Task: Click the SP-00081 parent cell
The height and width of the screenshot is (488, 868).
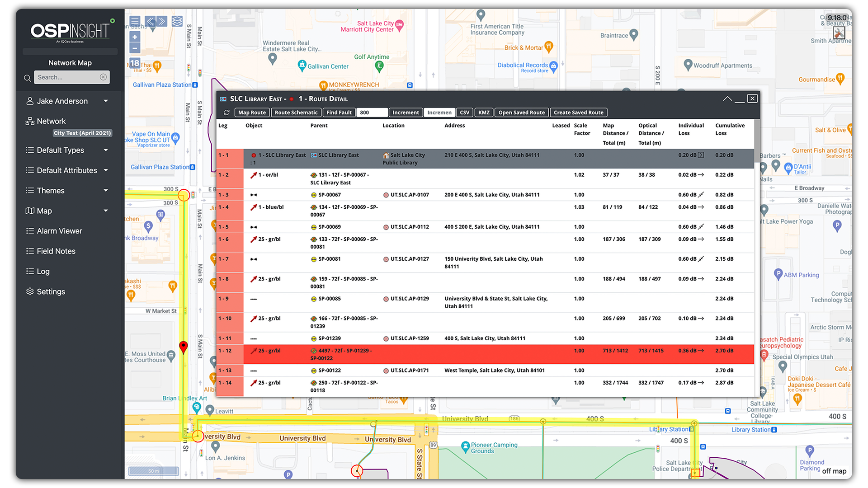Action: click(325, 259)
